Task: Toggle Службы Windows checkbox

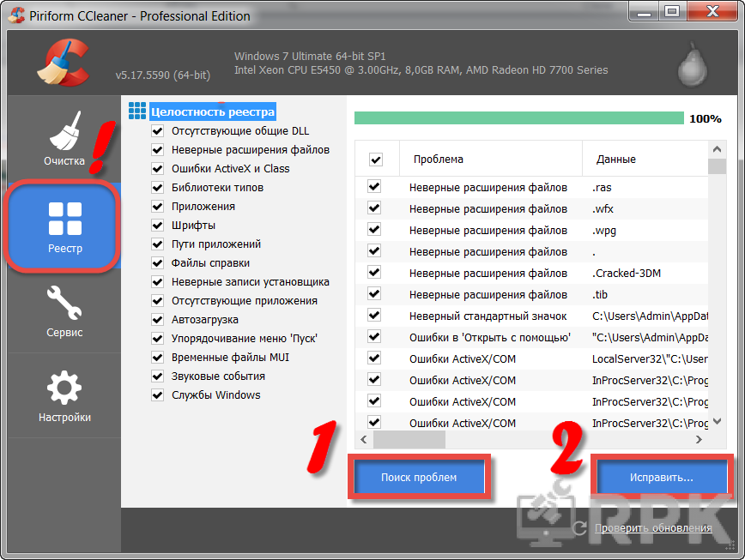Action: tap(157, 394)
